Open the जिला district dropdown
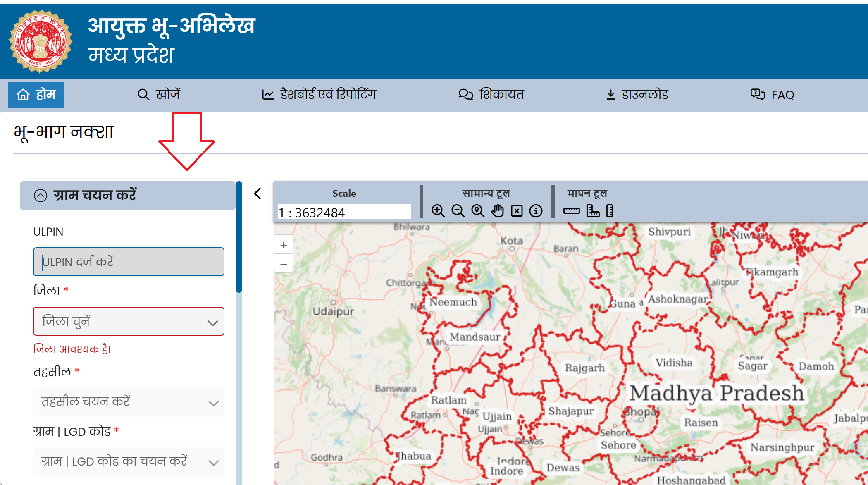Viewport: 868px width, 485px height. (129, 321)
